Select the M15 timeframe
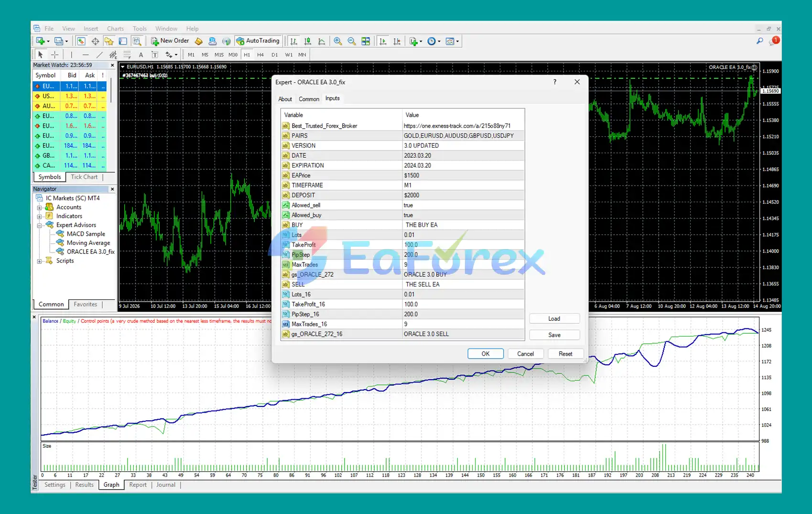Image resolution: width=812 pixels, height=514 pixels. click(219, 55)
